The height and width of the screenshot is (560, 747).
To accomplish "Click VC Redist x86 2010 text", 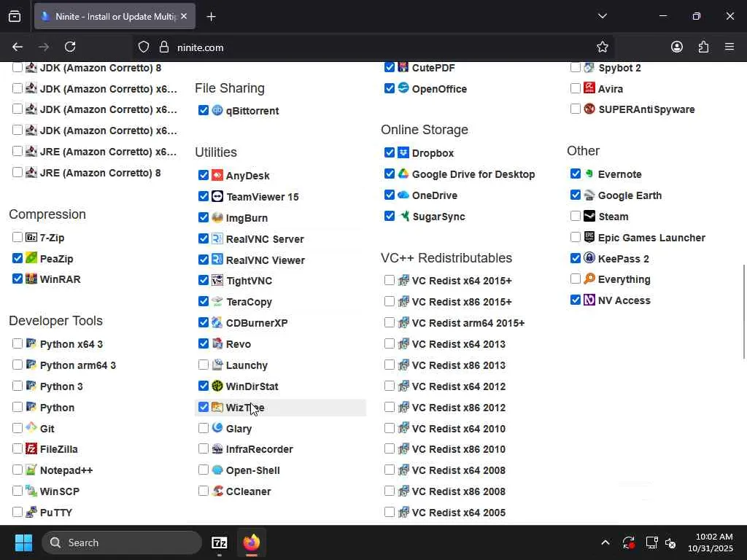I will [459, 449].
